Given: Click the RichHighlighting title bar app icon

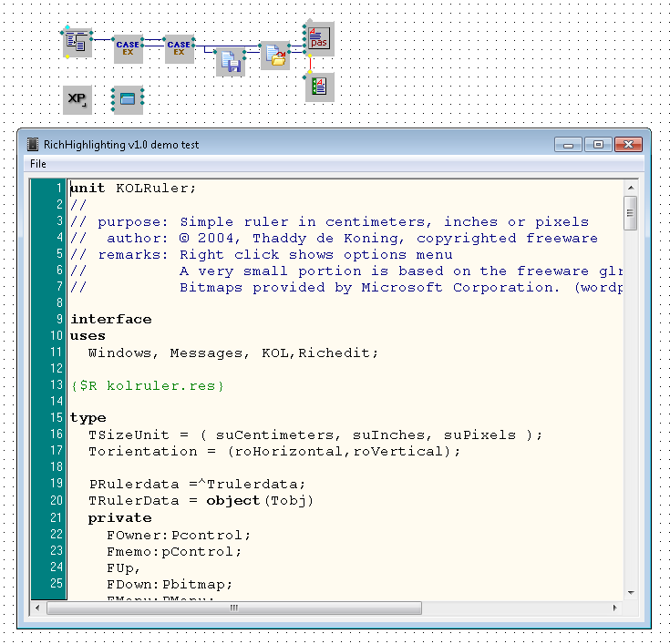Looking at the screenshot, I should click(x=33, y=144).
